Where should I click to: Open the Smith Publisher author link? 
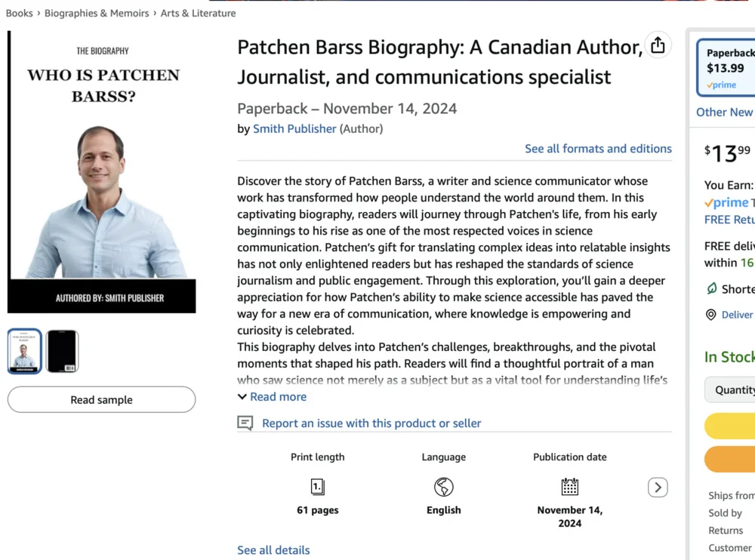pyautogui.click(x=294, y=129)
